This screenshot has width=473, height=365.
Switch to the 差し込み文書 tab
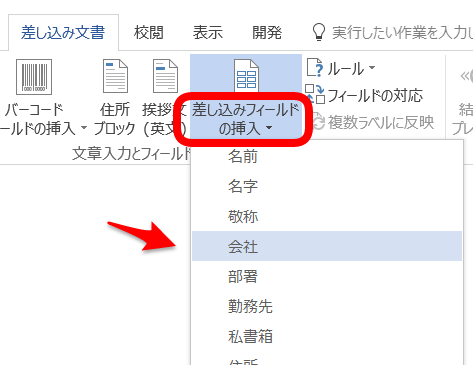[63, 32]
